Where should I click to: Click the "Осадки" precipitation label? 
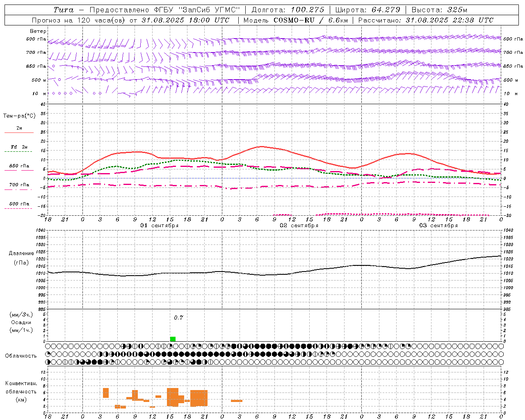(x=21, y=322)
